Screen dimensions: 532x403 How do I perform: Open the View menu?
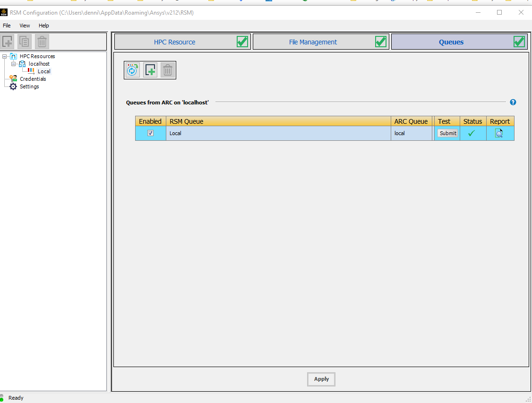25,26
